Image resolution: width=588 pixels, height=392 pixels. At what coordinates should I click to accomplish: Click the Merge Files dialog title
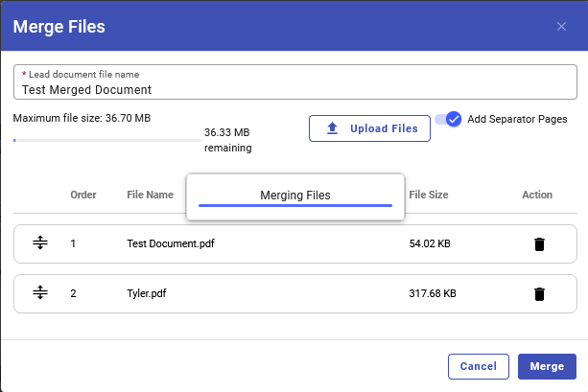59,27
